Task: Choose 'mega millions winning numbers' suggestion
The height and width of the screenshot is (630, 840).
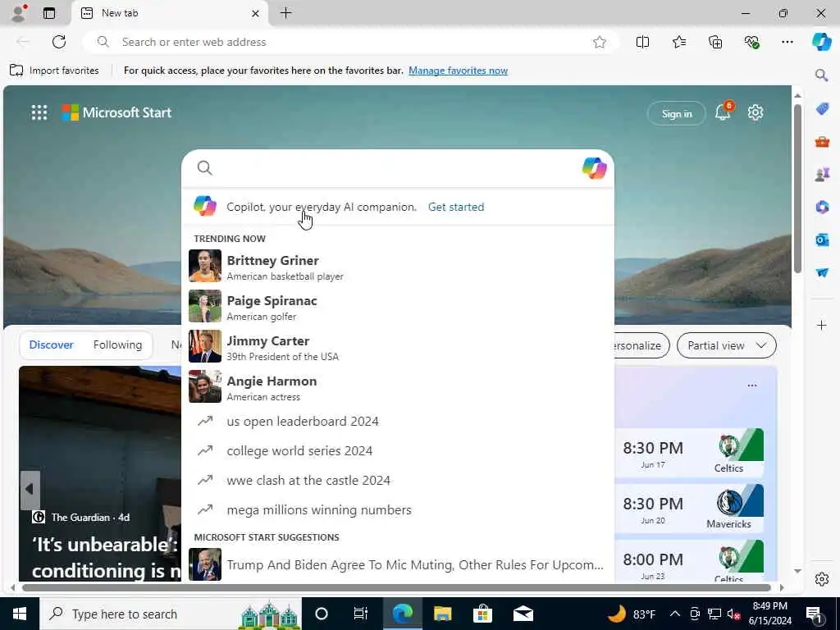Action: click(398, 509)
